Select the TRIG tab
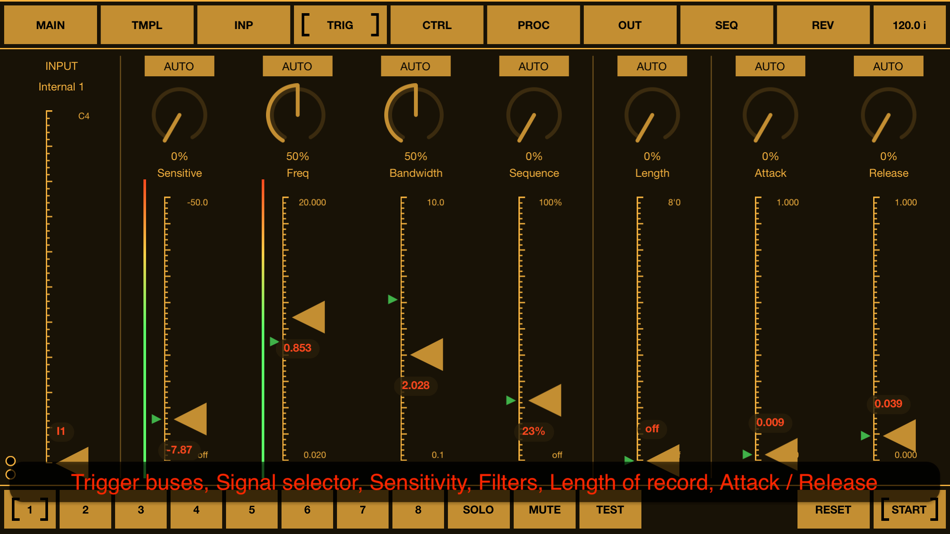950x534 pixels. pyautogui.click(x=340, y=25)
